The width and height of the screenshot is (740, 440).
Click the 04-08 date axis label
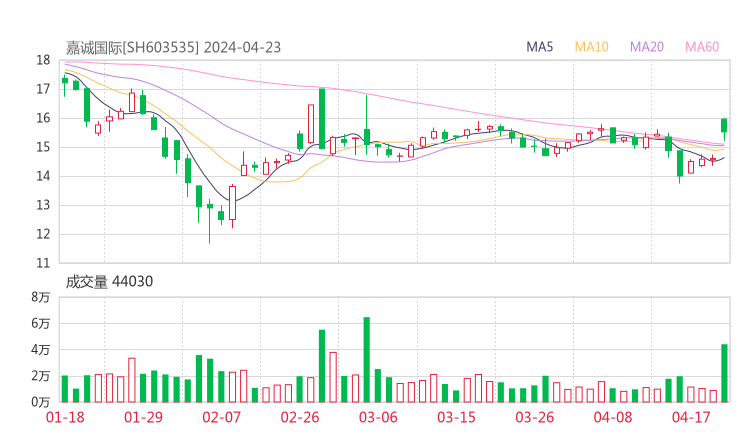pyautogui.click(x=613, y=417)
